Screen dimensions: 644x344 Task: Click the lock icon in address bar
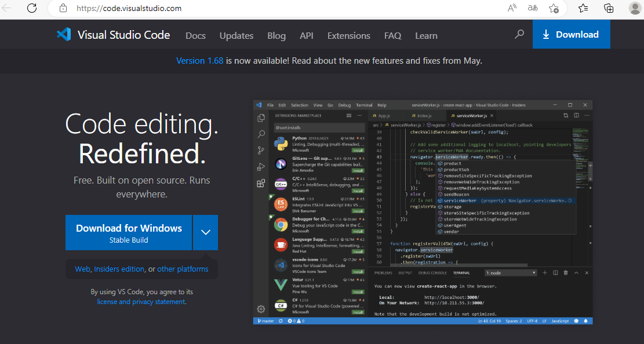click(63, 8)
